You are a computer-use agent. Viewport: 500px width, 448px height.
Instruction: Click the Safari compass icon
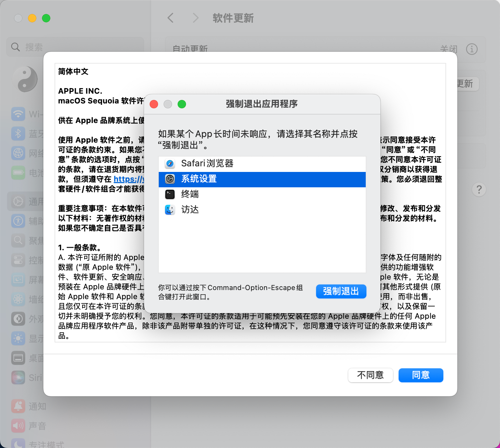[x=170, y=164]
